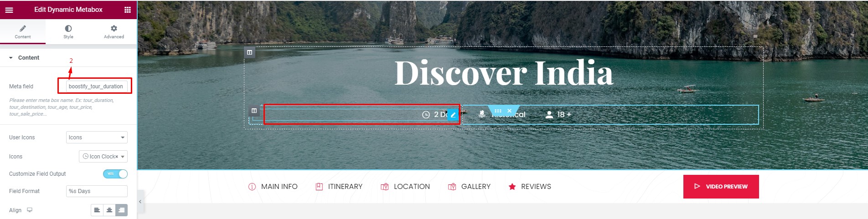
Task: Click the column handle icon above Discover India
Action: 249,52
